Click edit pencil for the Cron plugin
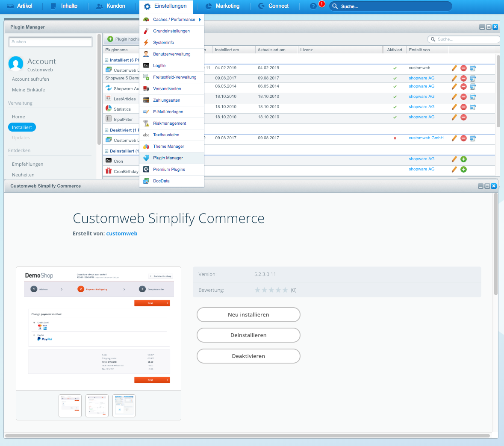This screenshot has width=504, height=446. (x=454, y=159)
